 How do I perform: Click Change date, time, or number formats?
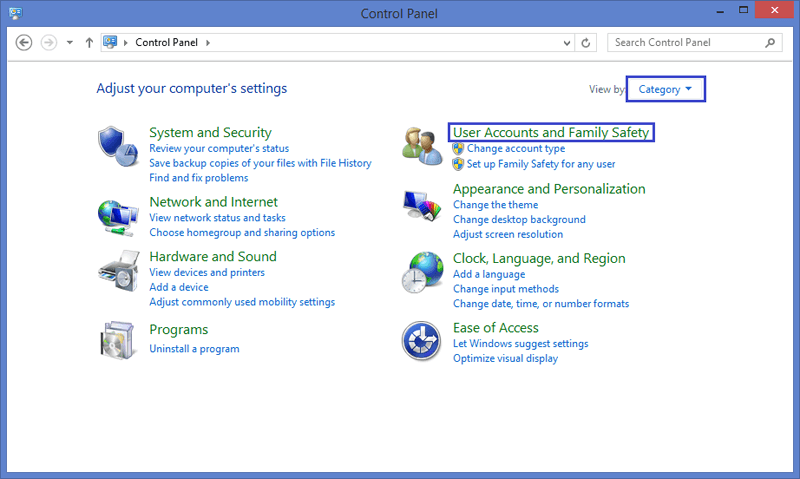click(541, 304)
